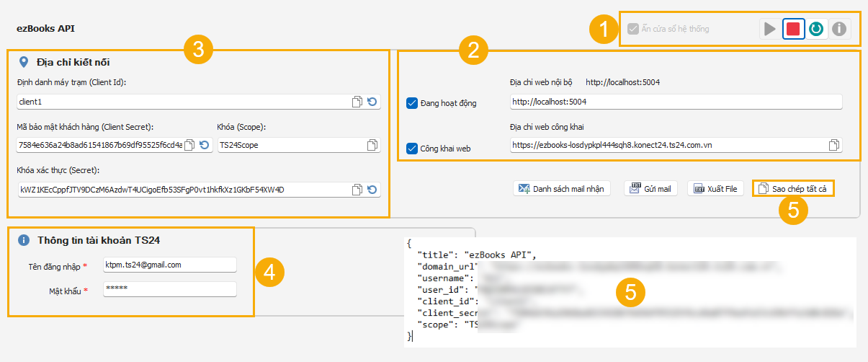868x362 pixels.
Task: Click the red Stop service button
Action: point(793,29)
